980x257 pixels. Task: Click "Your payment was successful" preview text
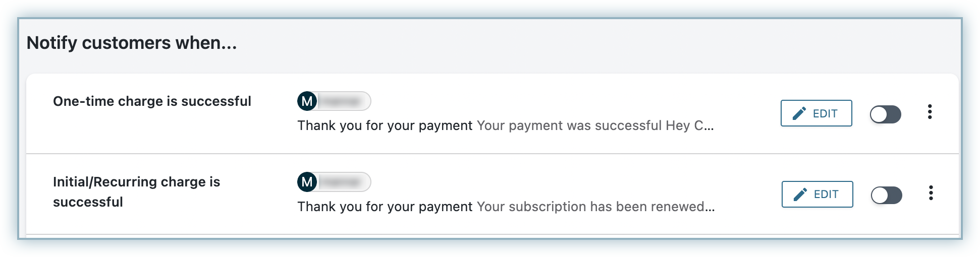pos(569,125)
